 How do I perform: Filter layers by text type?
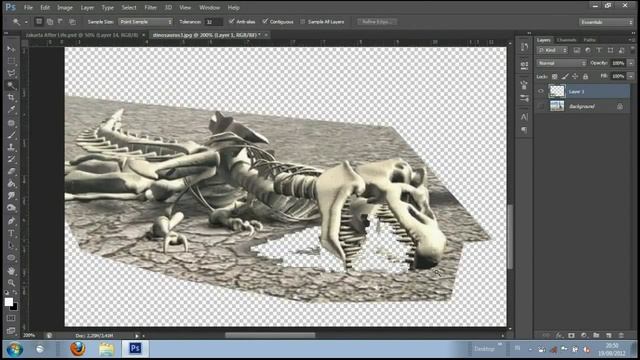click(599, 50)
